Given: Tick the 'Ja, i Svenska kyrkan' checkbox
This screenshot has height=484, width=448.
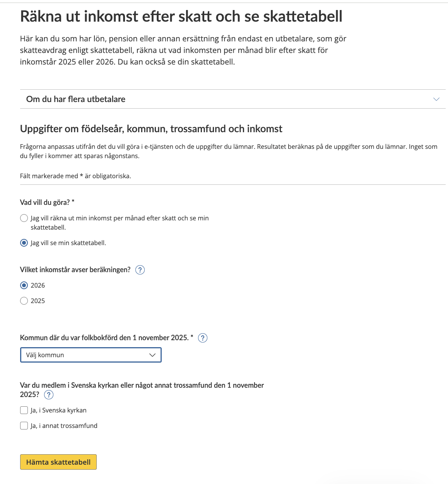Looking at the screenshot, I should 24,410.
